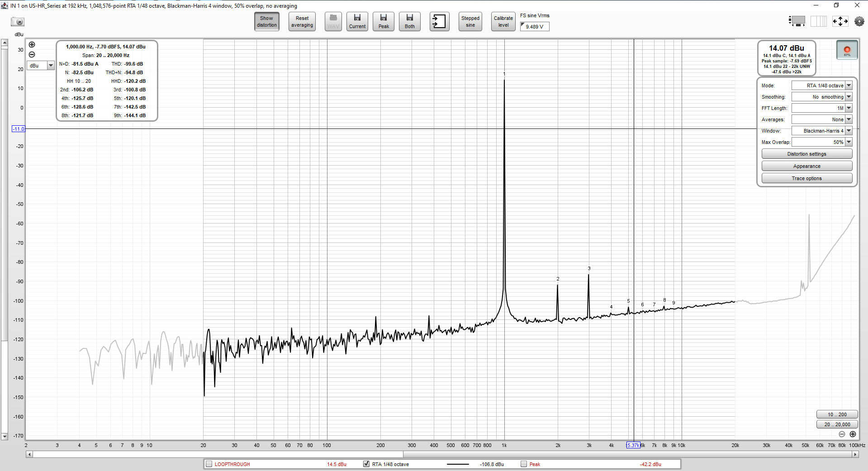Click the vertical scrollbar thumb
The image size is (868, 471).
5,194
